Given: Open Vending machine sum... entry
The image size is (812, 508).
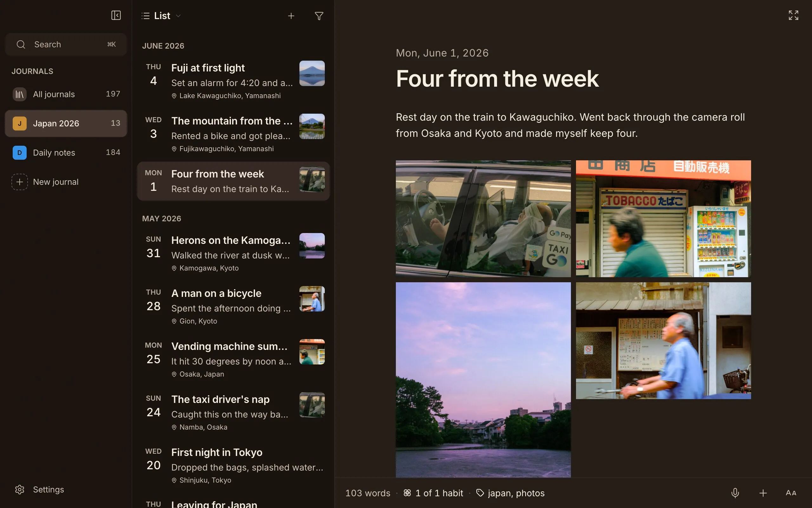Looking at the screenshot, I should click(233, 359).
